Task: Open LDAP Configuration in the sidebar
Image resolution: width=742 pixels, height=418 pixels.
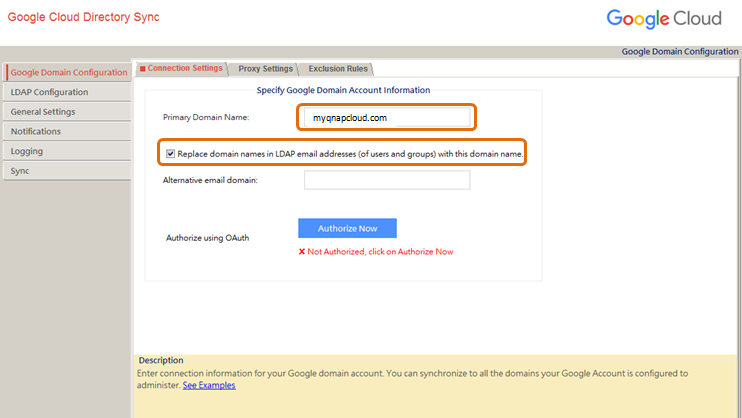Action: click(x=49, y=92)
